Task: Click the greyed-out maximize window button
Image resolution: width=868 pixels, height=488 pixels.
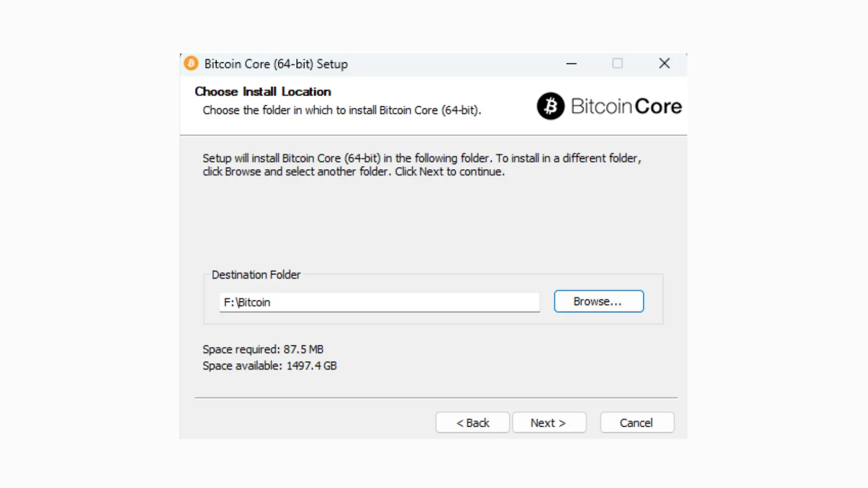Action: pos(617,63)
